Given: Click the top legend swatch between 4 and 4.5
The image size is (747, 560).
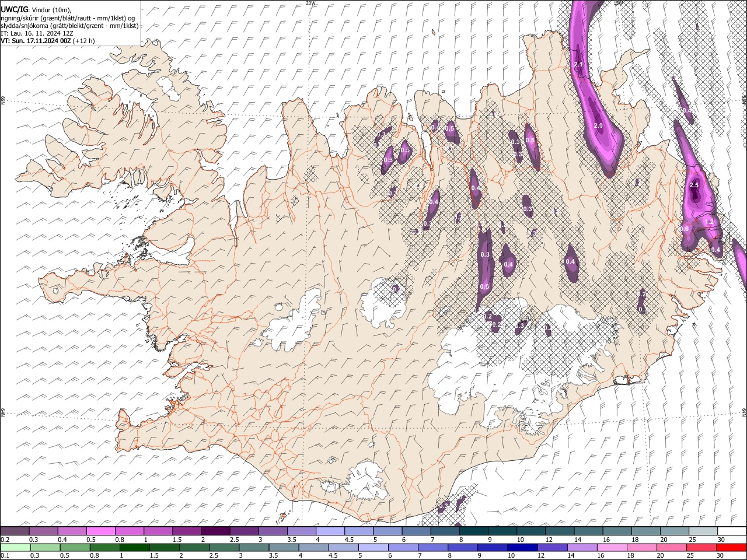Looking at the screenshot, I should pyautogui.click(x=330, y=531).
